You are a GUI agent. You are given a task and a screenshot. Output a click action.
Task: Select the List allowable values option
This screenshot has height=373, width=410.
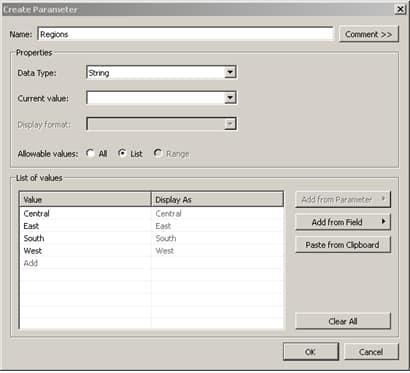130,154
